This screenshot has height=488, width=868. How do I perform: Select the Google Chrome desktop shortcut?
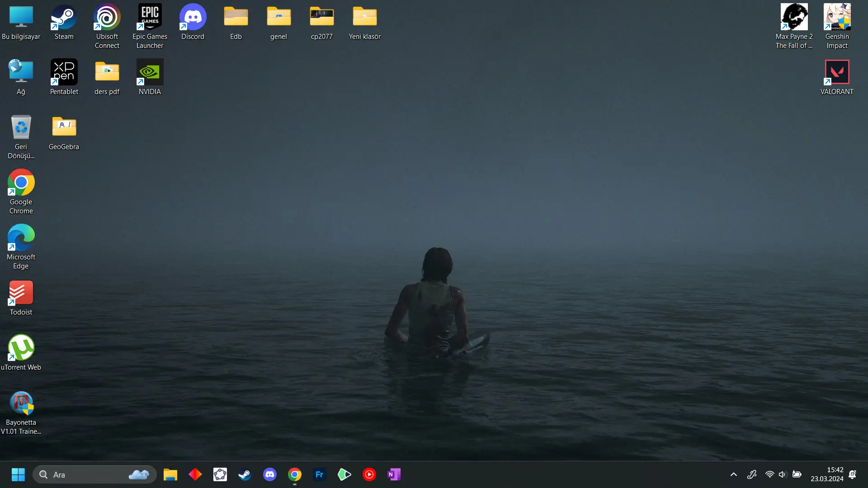(x=21, y=192)
